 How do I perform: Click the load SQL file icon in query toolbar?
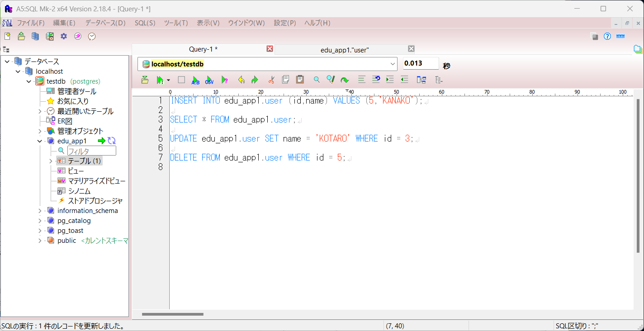click(145, 80)
